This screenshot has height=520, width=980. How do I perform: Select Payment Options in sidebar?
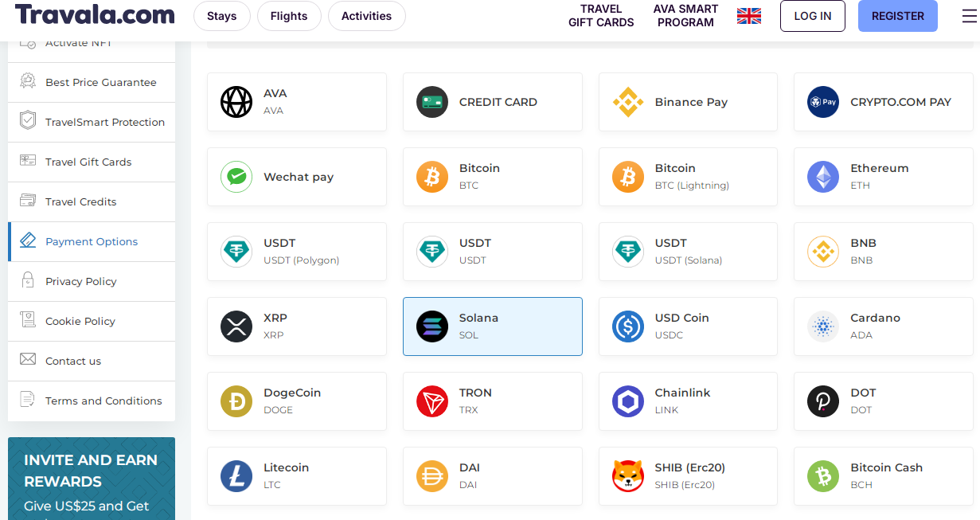[92, 242]
